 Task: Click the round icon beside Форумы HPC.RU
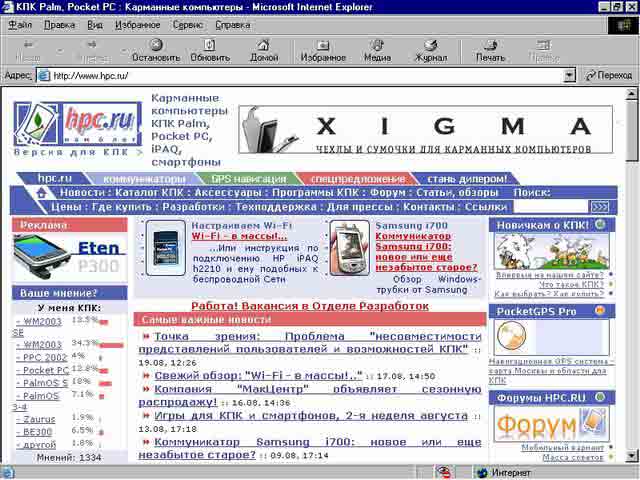point(600,397)
